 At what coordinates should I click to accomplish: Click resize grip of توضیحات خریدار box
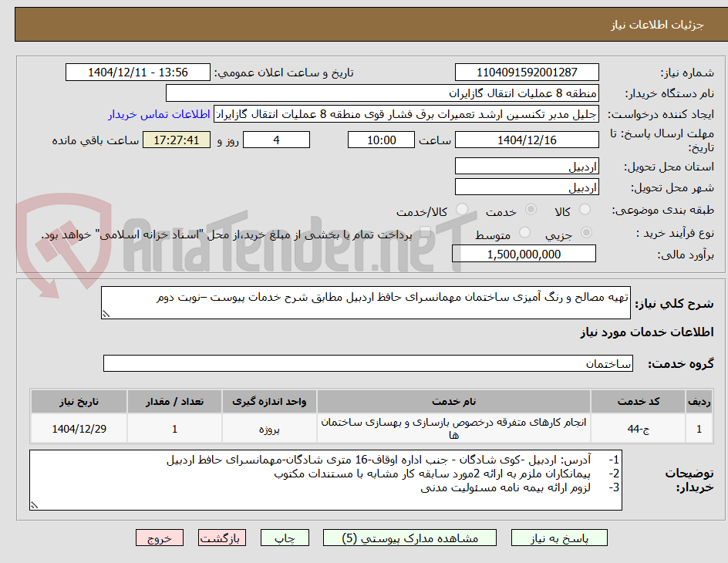tap(34, 505)
